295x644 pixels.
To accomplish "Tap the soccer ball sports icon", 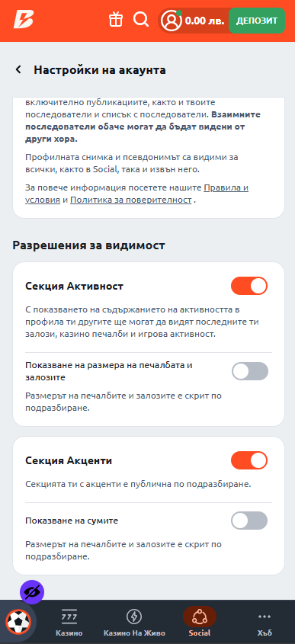I will pos(18,621).
